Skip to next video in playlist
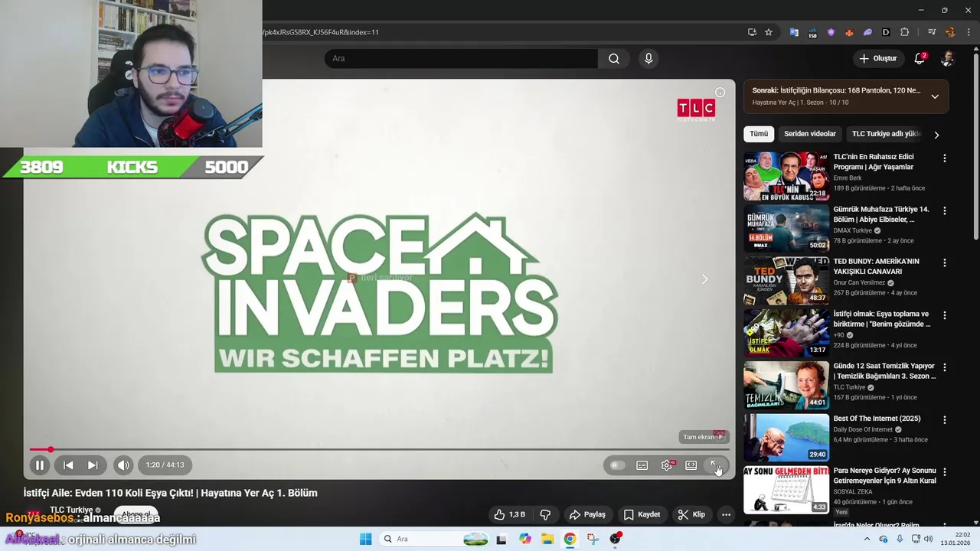 pos(93,465)
